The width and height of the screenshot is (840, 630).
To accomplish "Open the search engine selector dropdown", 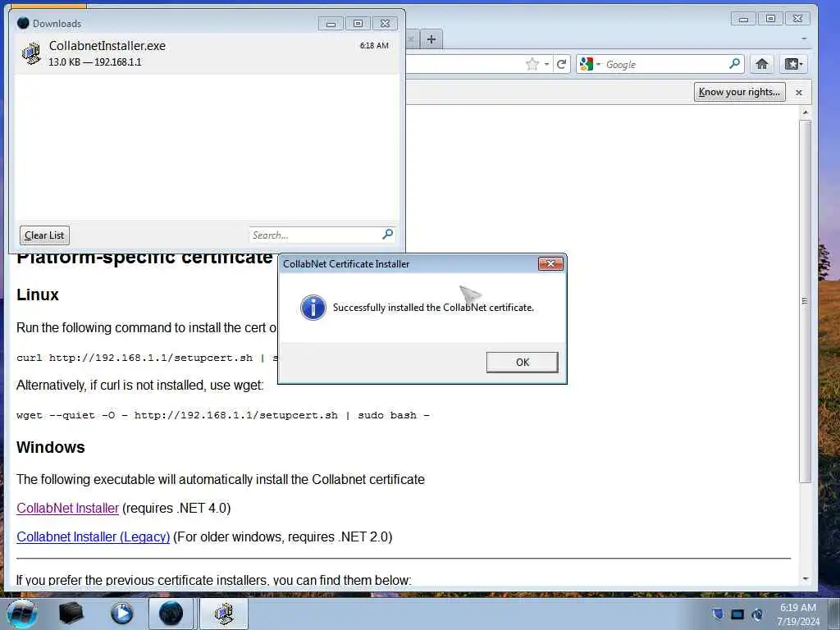I will click(x=590, y=64).
